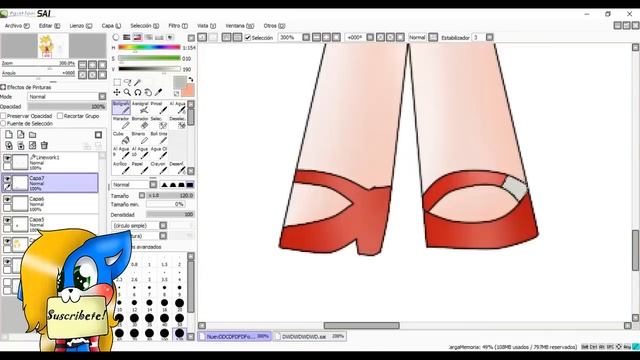
Task: Open the zoom 300% dropdown in toolbar
Action: [306, 38]
